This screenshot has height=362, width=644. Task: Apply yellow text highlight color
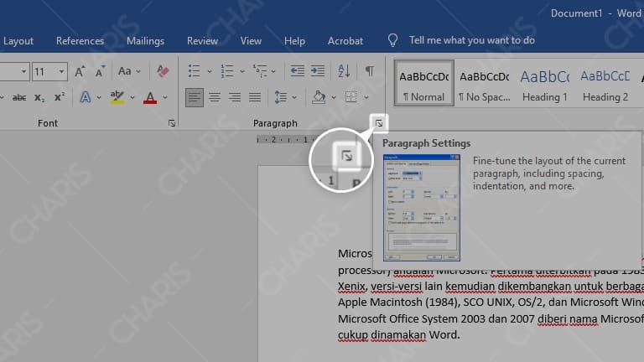[x=117, y=97]
